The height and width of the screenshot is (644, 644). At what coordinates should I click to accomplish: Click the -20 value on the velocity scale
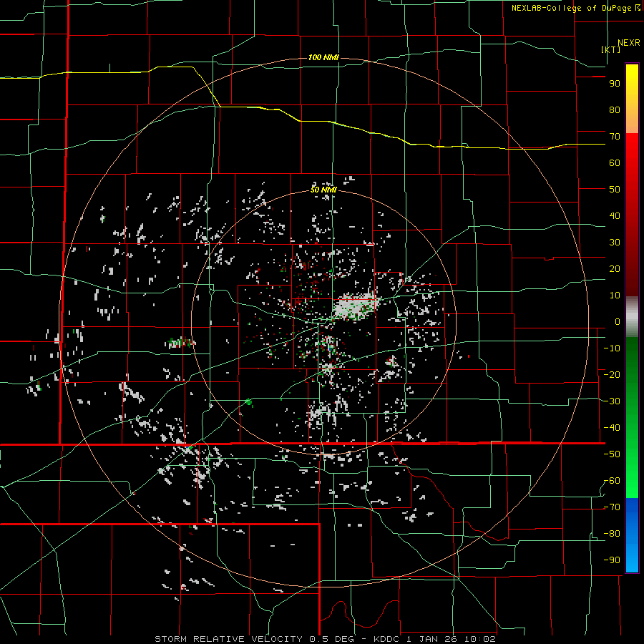pyautogui.click(x=612, y=375)
